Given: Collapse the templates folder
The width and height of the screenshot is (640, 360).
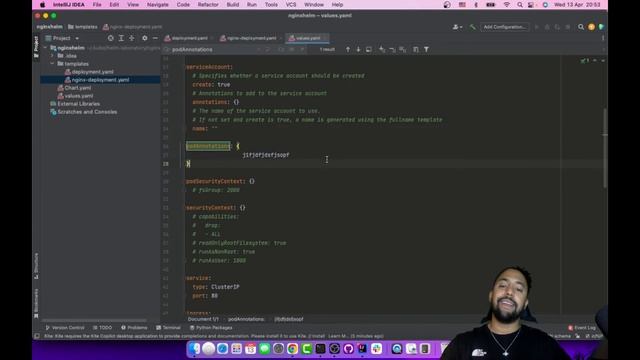Looking at the screenshot, I should point(52,64).
